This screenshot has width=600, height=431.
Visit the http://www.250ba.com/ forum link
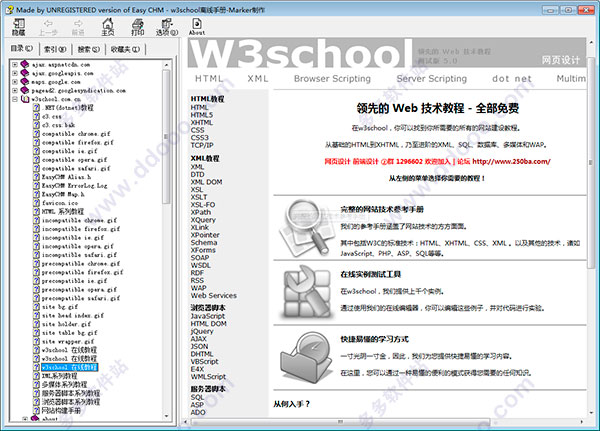pyautogui.click(x=511, y=162)
